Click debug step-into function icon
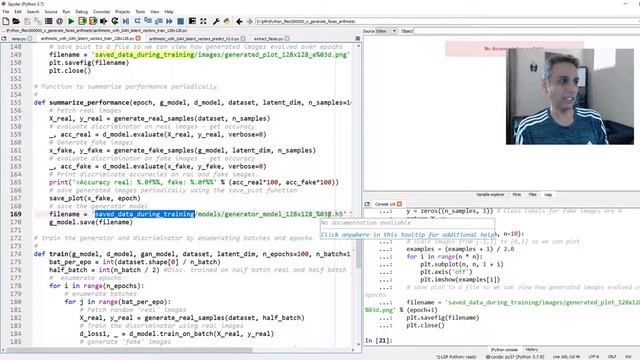Image resolution: width=640 pixels, height=360 pixels. (x=148, y=21)
